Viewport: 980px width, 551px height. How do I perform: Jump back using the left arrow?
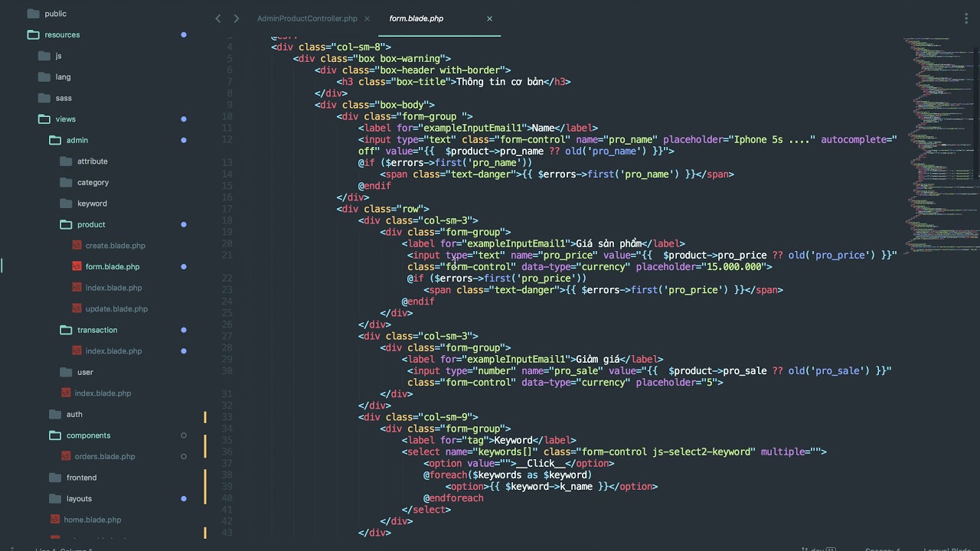218,18
